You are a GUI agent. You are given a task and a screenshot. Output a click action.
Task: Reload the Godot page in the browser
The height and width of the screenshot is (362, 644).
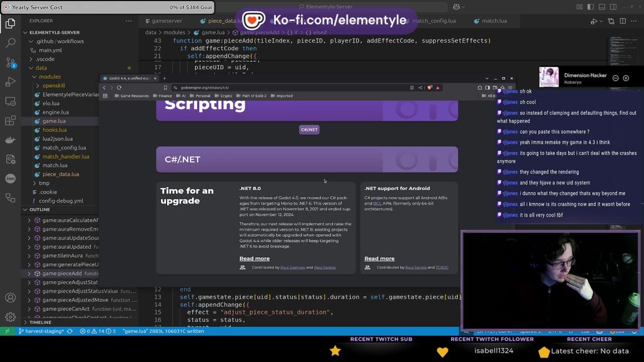pos(119,87)
